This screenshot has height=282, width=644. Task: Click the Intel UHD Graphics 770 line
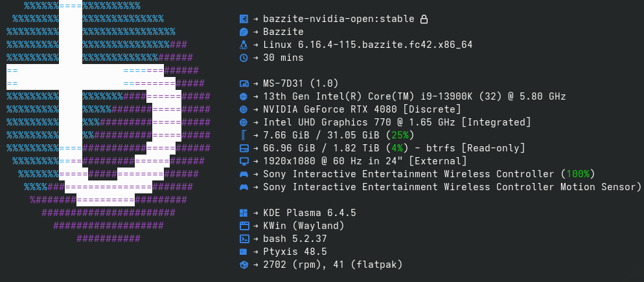(x=397, y=122)
